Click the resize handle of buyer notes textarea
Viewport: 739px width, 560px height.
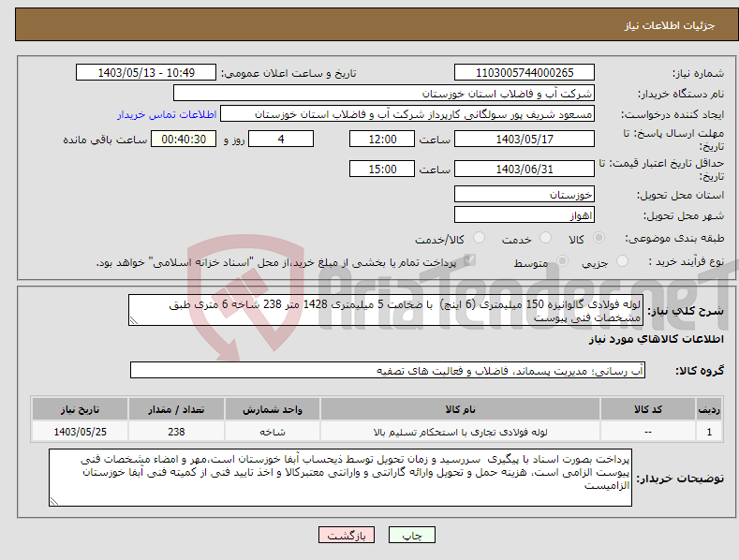[53, 502]
